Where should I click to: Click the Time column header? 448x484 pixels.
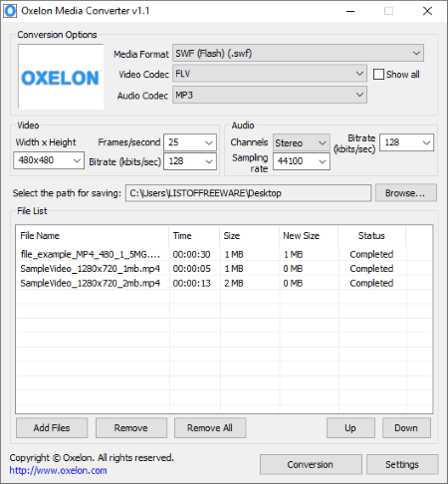coord(194,236)
